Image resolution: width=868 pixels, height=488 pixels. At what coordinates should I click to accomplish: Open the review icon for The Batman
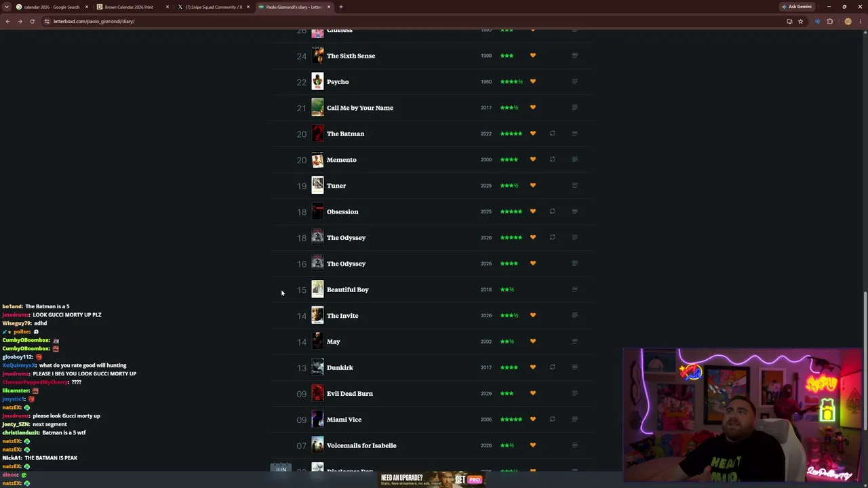(x=574, y=134)
